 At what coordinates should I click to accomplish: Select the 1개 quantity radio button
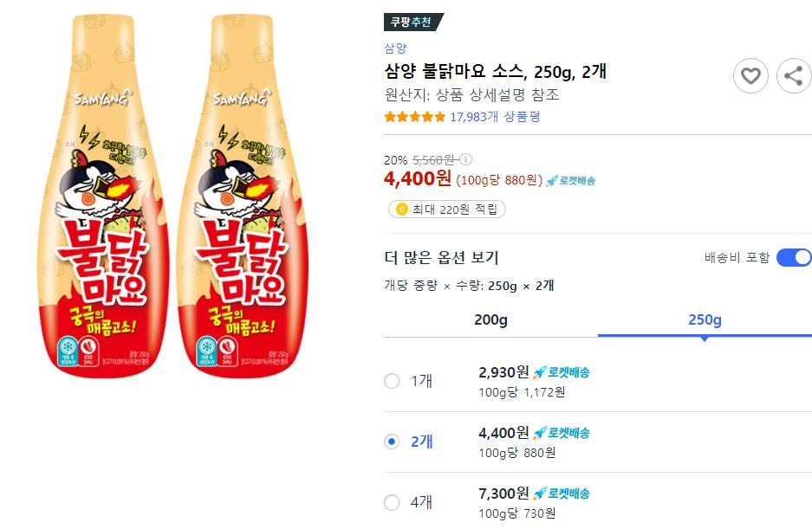point(392,381)
